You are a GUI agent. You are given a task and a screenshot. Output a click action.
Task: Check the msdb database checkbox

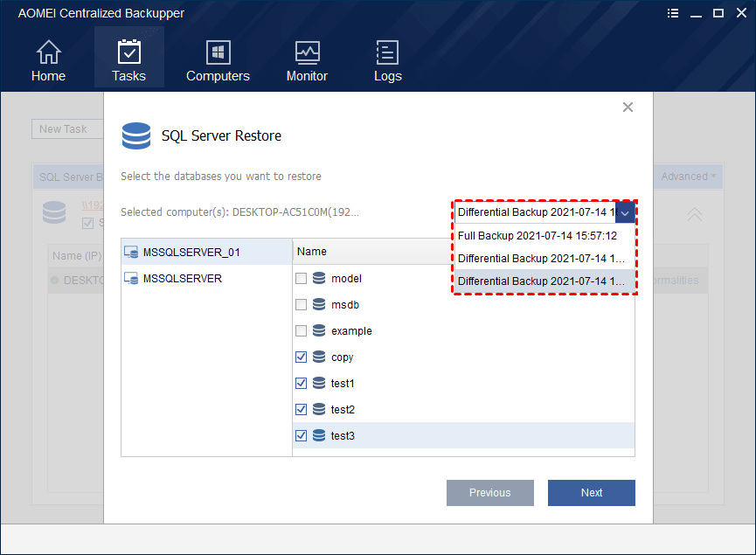(301, 304)
